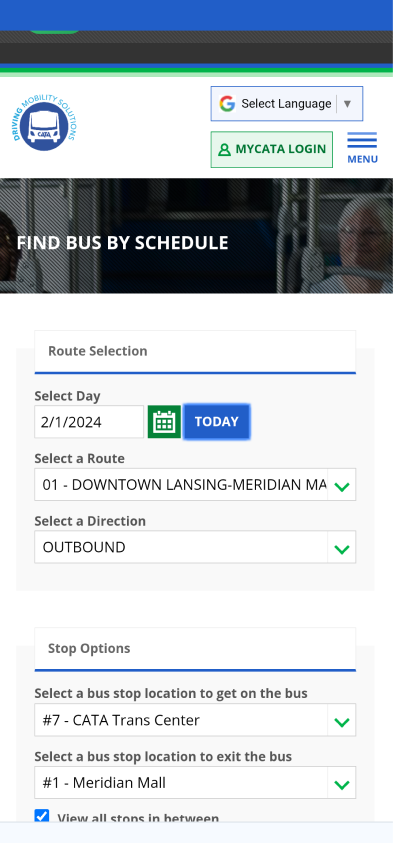Click the Select Day date field
Screen dimensions: 393x843
(89, 422)
